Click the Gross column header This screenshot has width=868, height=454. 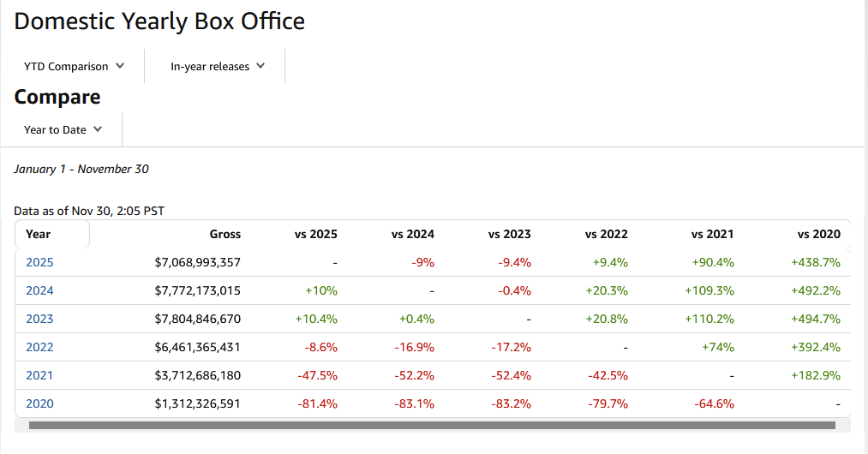click(x=224, y=234)
